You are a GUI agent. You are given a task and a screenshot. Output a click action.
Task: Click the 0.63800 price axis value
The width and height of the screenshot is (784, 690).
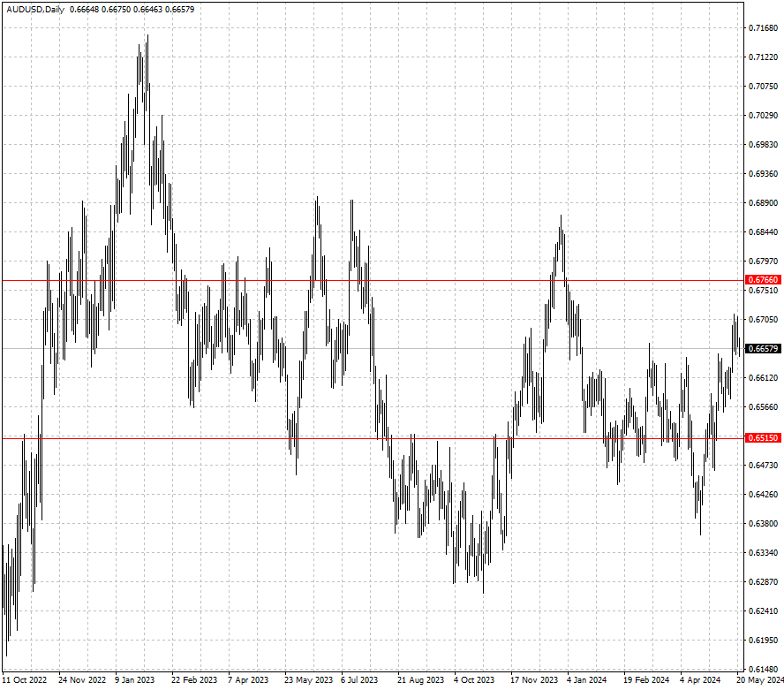(763, 523)
